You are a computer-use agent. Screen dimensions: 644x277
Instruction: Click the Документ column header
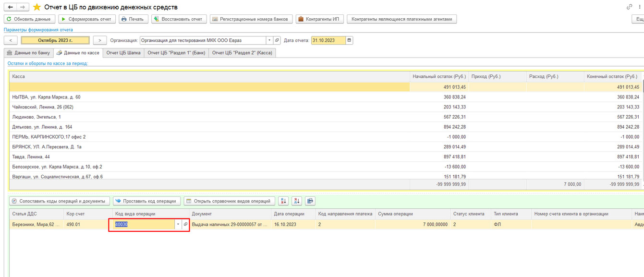[231, 214]
